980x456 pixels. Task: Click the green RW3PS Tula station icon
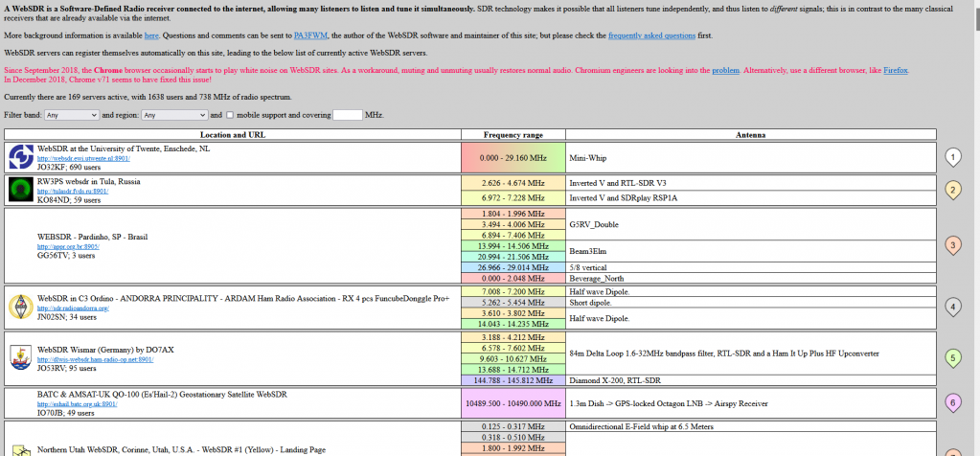20,190
